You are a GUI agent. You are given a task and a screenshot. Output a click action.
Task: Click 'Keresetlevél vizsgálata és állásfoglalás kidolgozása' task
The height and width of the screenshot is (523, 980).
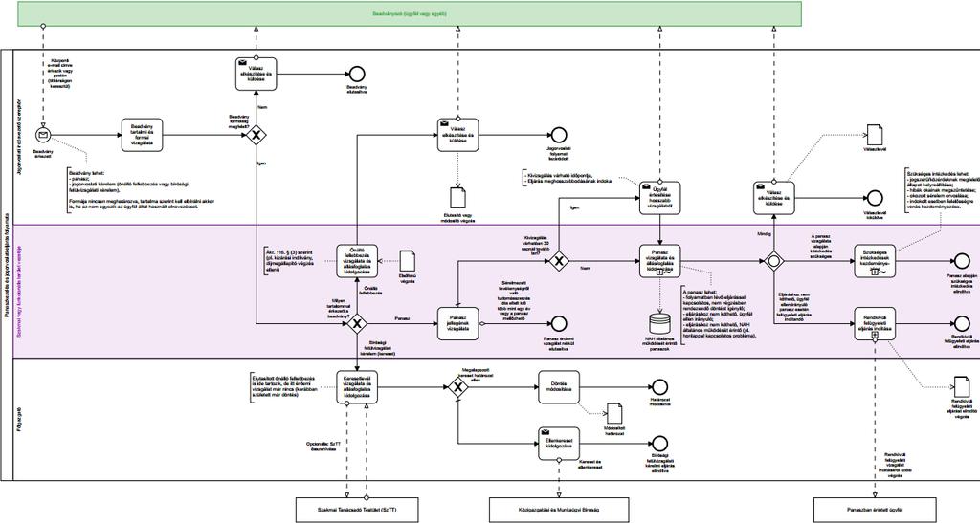pos(357,387)
